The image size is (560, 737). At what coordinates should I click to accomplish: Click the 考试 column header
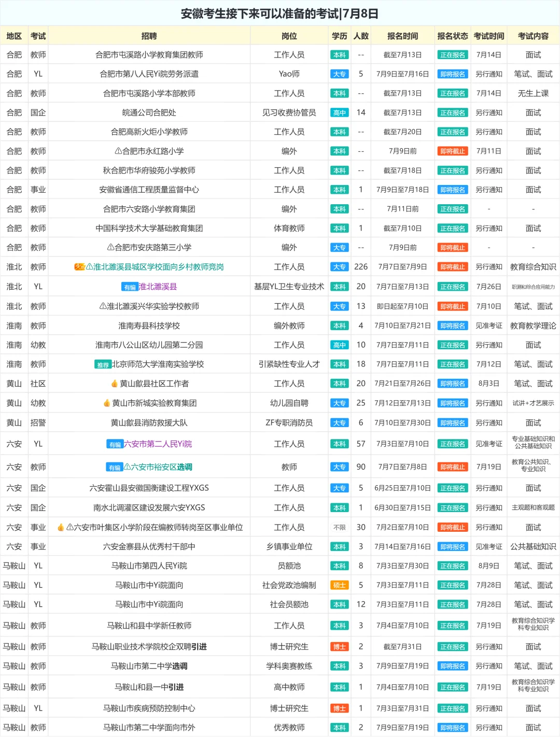coord(38,36)
